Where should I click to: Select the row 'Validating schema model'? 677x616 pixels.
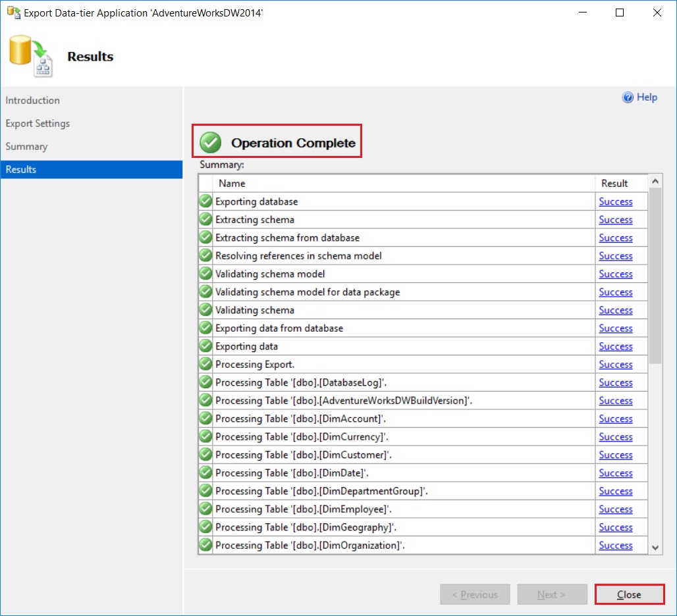[423, 274]
